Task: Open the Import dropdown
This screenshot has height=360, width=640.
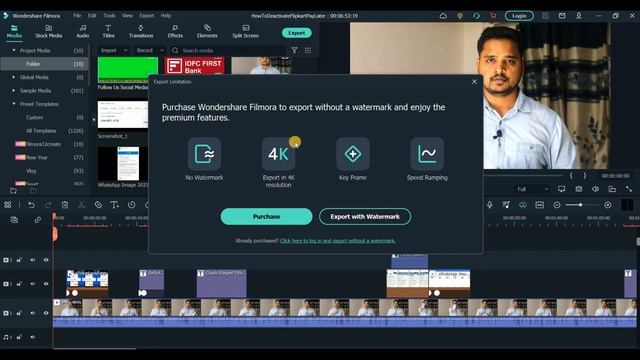Action: [x=114, y=50]
